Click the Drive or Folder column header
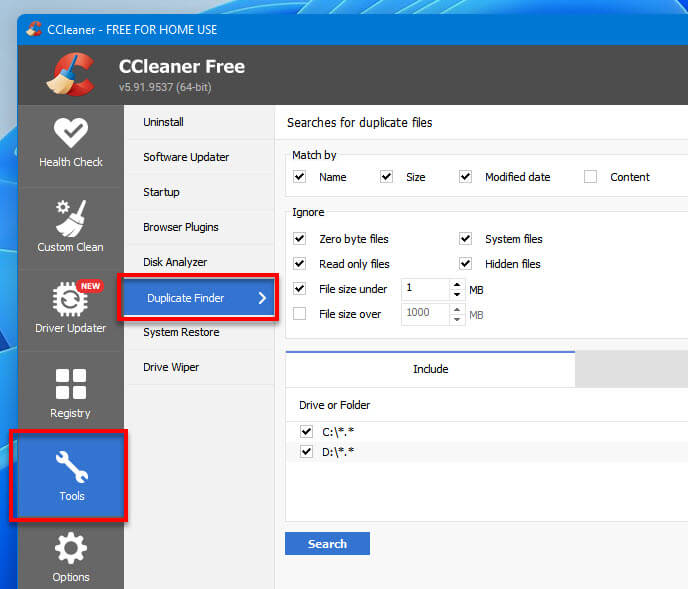 point(334,405)
